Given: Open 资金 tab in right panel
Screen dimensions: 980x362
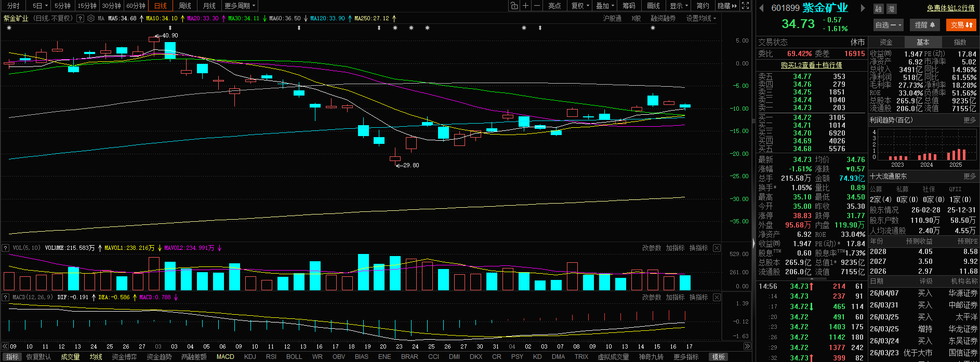Looking at the screenshot, I should click(x=886, y=42).
